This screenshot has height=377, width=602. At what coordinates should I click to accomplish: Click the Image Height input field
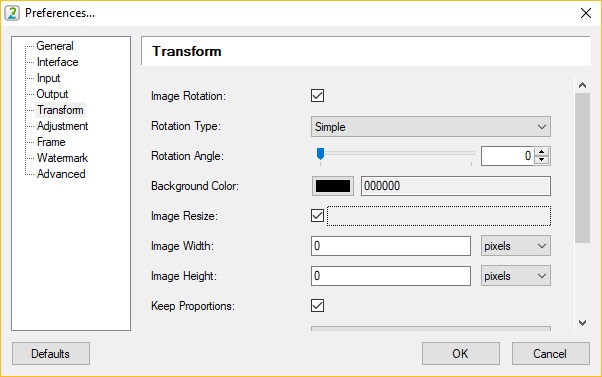point(391,276)
